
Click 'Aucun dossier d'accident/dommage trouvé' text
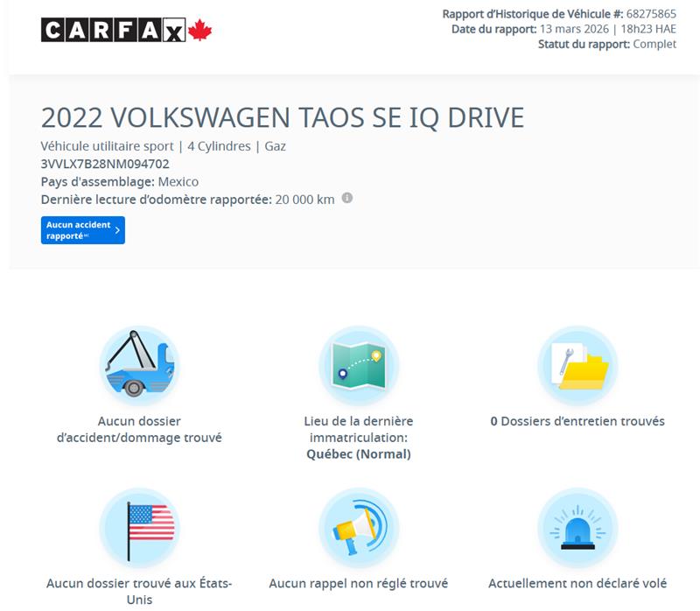pos(139,430)
